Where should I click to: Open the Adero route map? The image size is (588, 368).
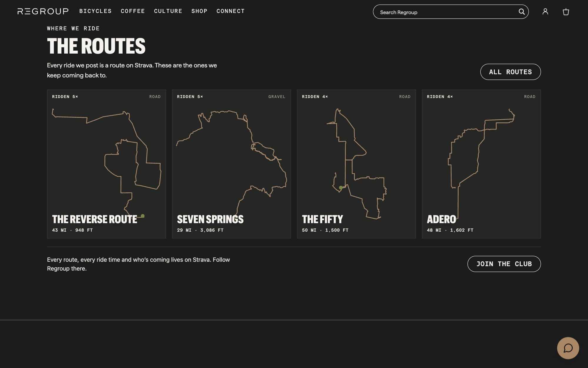pyautogui.click(x=481, y=163)
